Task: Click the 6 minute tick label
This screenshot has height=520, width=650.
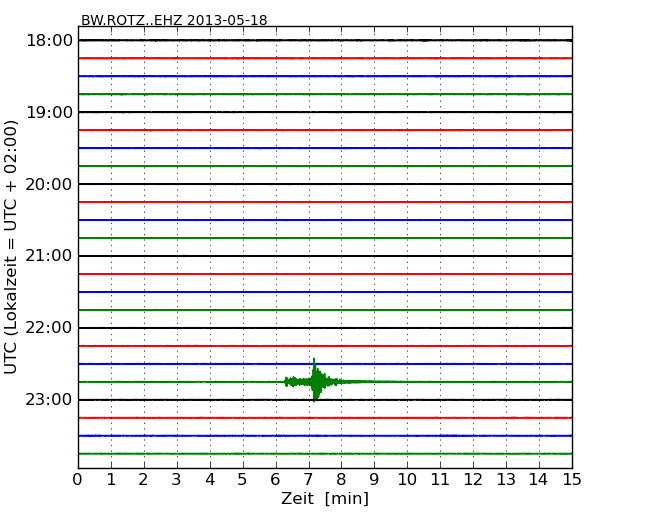Action: tap(276, 479)
